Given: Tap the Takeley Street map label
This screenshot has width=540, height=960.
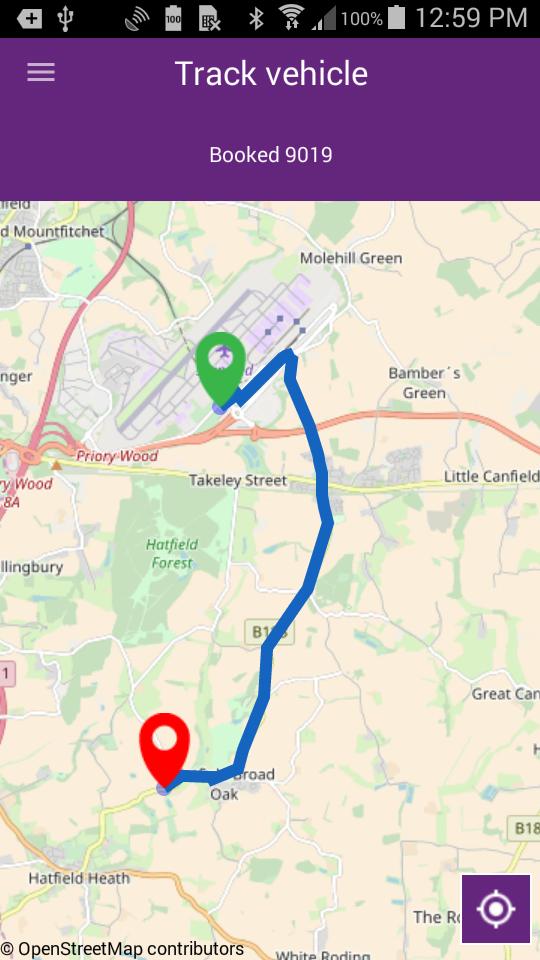Looking at the screenshot, I should click(238, 481).
